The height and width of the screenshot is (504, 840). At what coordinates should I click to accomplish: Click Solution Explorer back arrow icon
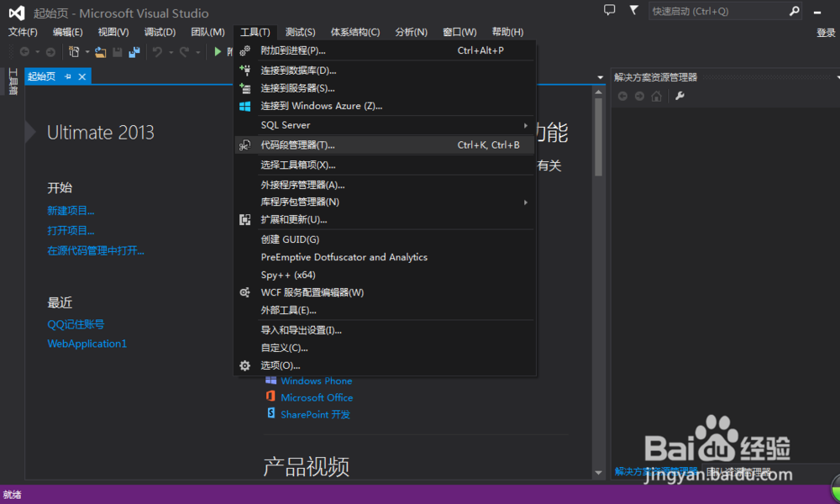[x=622, y=96]
